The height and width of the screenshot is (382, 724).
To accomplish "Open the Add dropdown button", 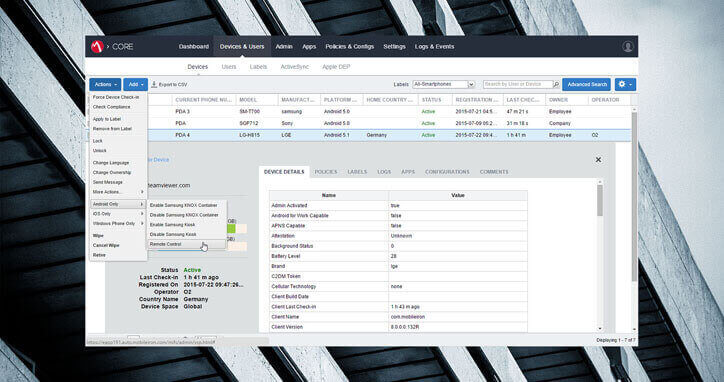I will coord(135,85).
